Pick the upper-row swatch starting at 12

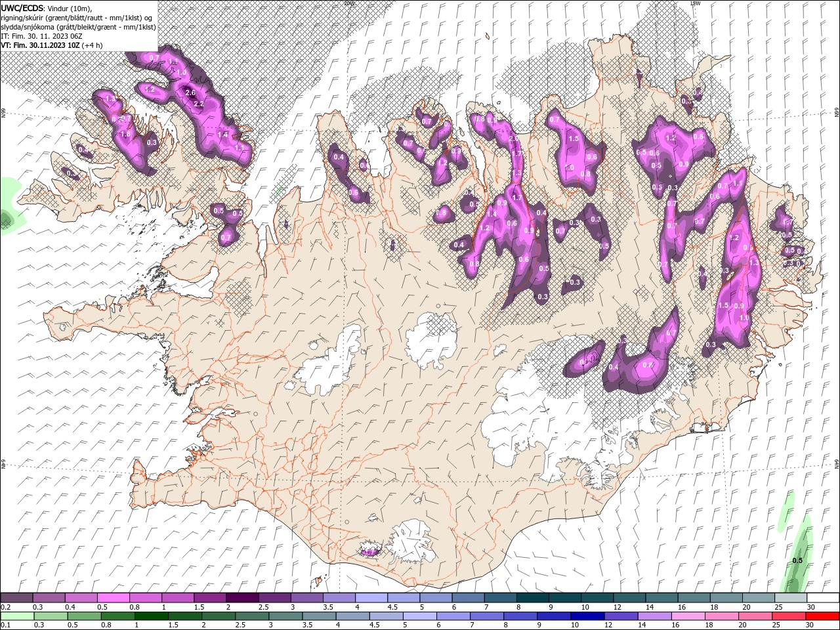pos(629,598)
